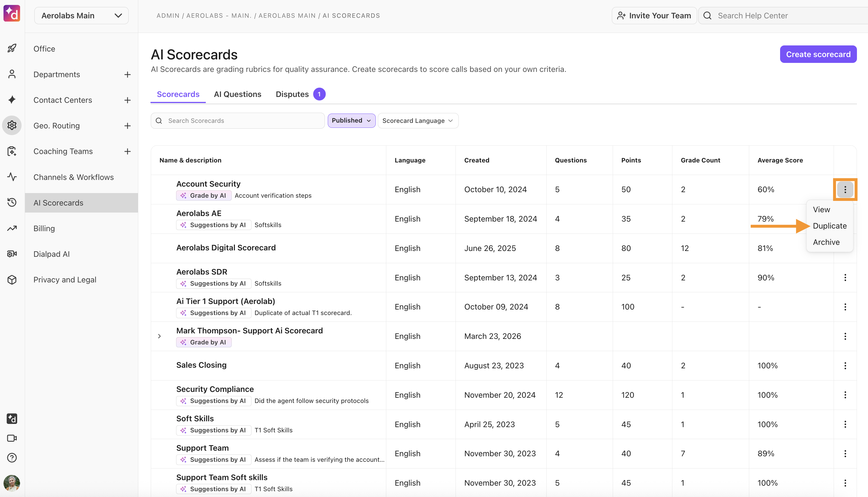
Task: Select AI Scorecards in the sidebar
Action: tap(81, 203)
